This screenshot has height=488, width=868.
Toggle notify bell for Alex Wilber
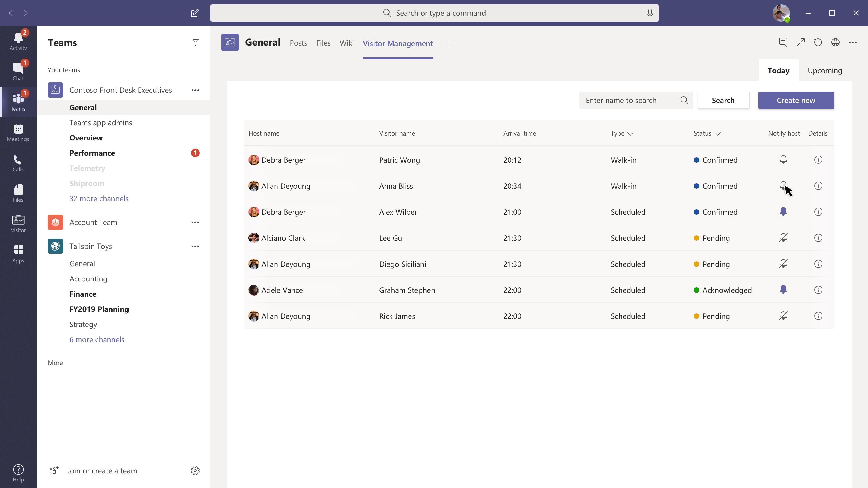click(x=783, y=211)
